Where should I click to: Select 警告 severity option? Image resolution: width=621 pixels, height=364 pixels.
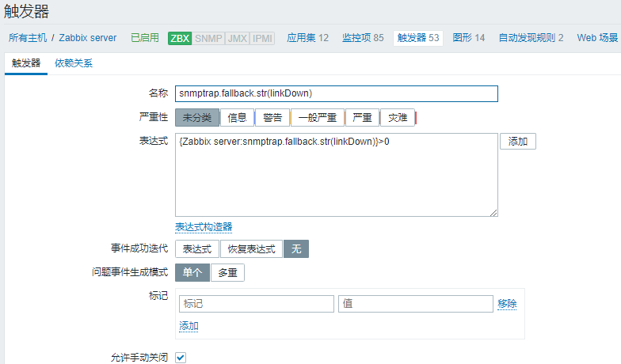[272, 117]
